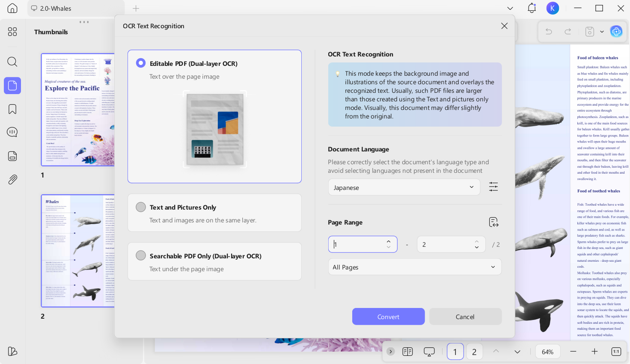Open the search tool in left sidebar

click(x=12, y=62)
